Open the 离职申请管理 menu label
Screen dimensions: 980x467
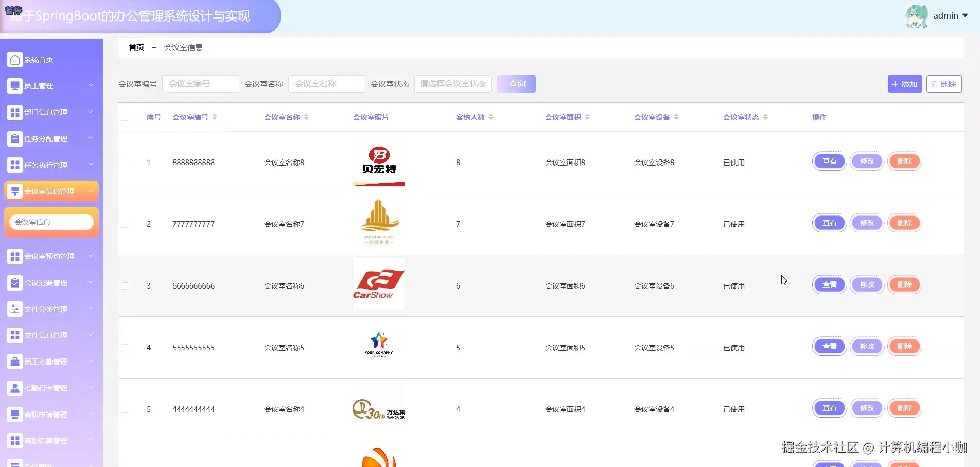coord(46,415)
